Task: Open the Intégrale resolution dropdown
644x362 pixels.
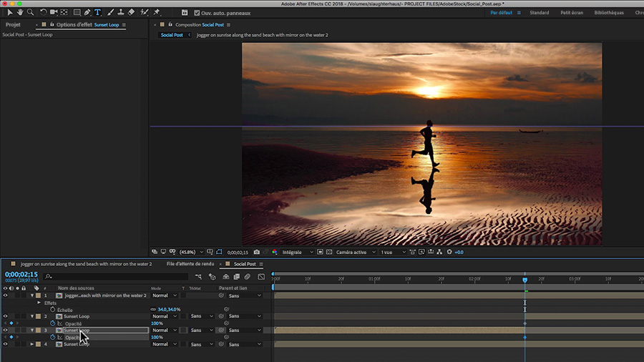Action: tap(297, 252)
